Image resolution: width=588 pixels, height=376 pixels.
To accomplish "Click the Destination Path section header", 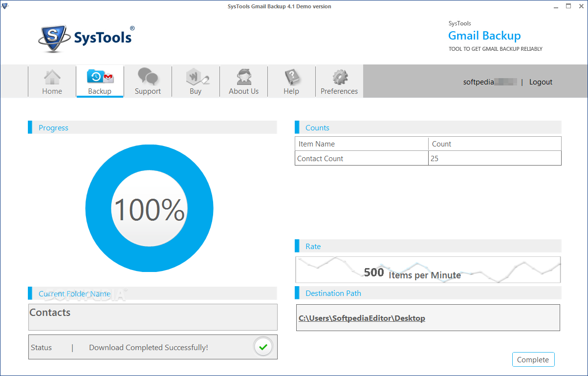I will point(428,293).
